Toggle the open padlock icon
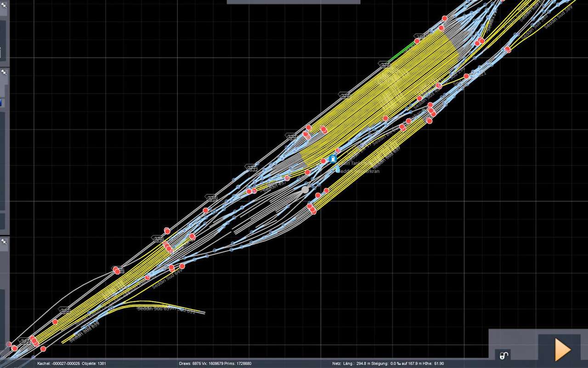The height and width of the screenshot is (368, 588). click(x=503, y=355)
